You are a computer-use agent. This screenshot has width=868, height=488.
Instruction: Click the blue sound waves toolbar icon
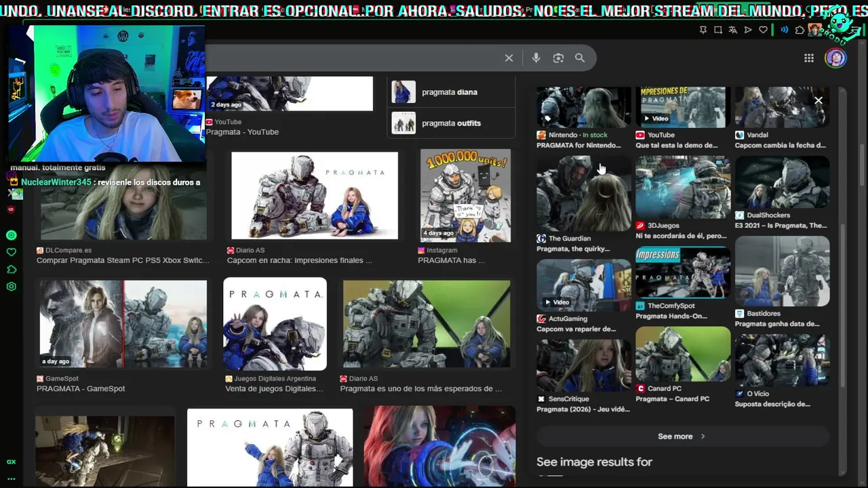(x=785, y=30)
